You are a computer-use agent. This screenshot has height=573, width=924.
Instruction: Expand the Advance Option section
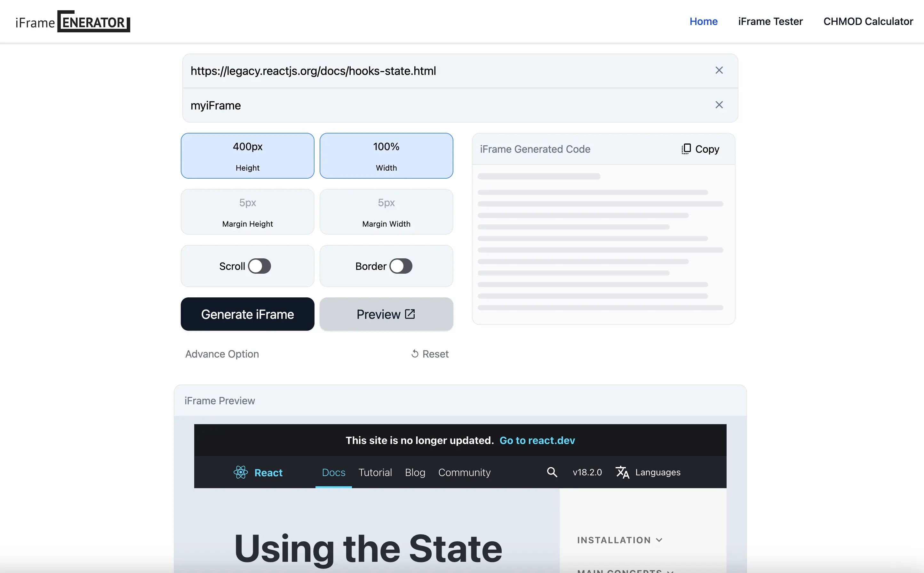pyautogui.click(x=222, y=354)
